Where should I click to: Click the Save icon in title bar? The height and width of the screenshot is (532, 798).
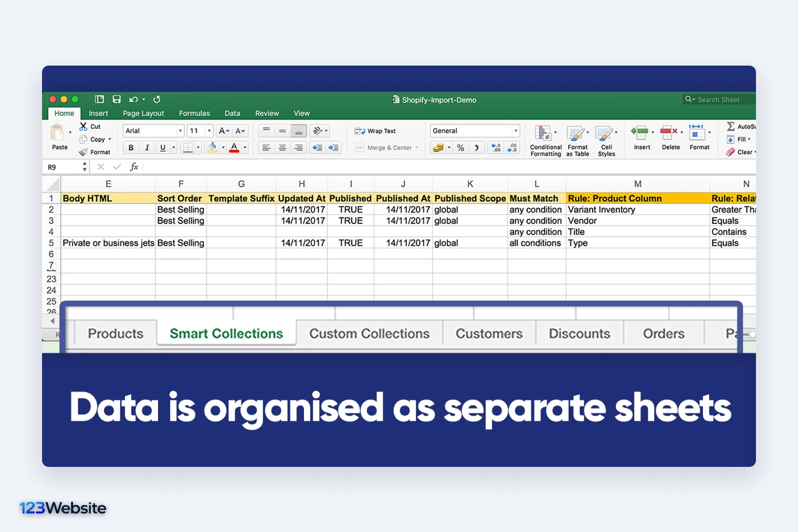(117, 99)
